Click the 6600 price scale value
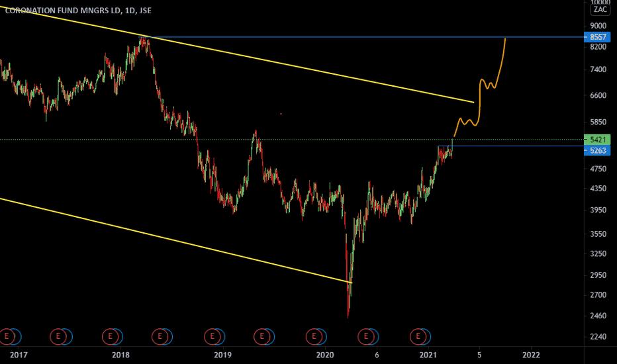 (x=598, y=95)
